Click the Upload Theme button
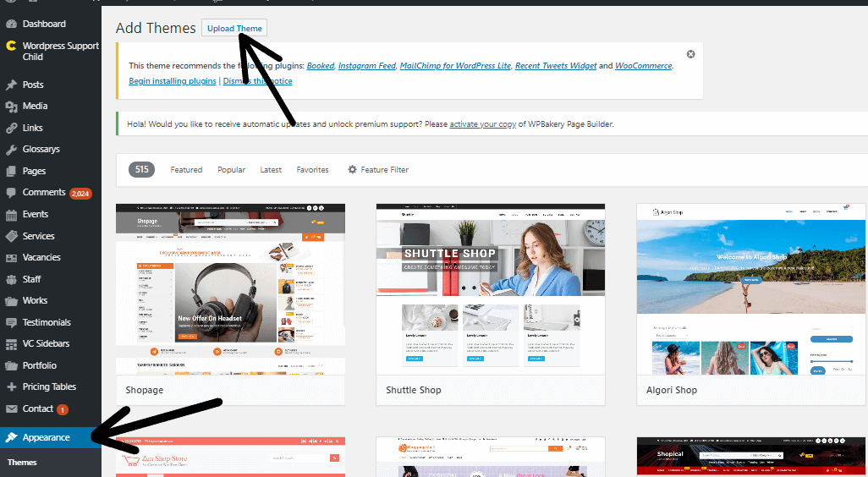Image resolution: width=868 pixels, height=477 pixels. coord(234,28)
